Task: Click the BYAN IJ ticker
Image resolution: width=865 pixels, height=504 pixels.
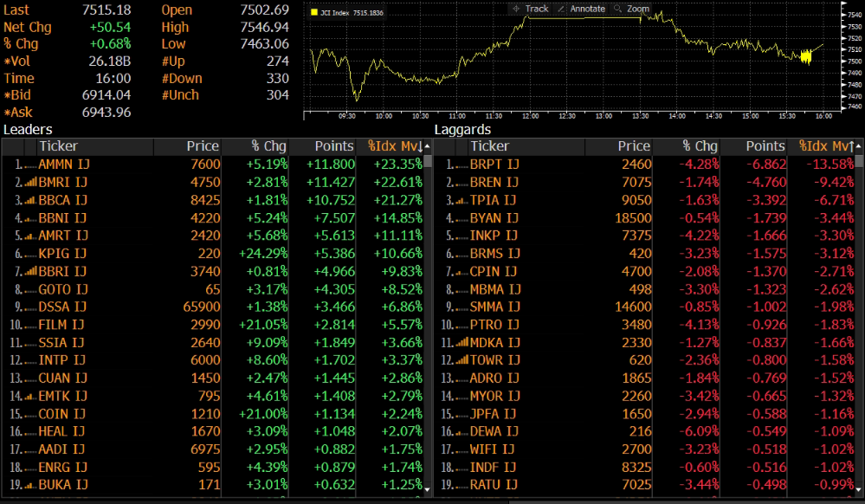Action: (x=494, y=218)
